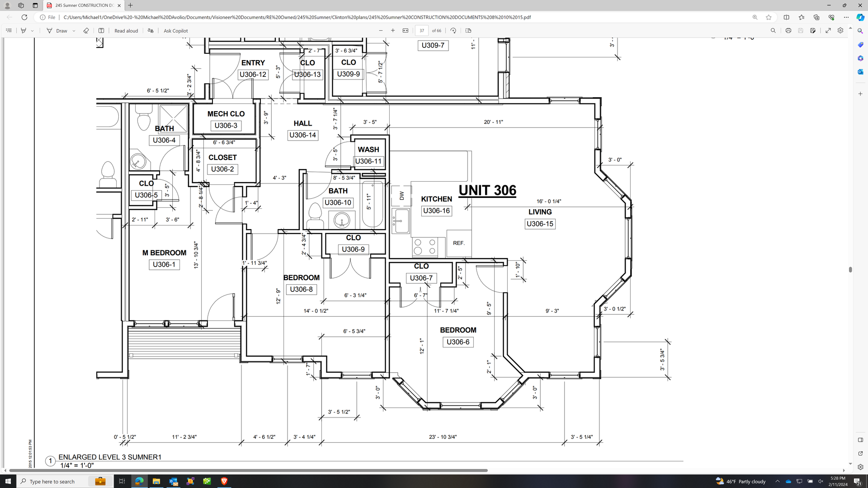Toggle the Page view layout
The width and height of the screenshot is (868, 488).
(468, 31)
